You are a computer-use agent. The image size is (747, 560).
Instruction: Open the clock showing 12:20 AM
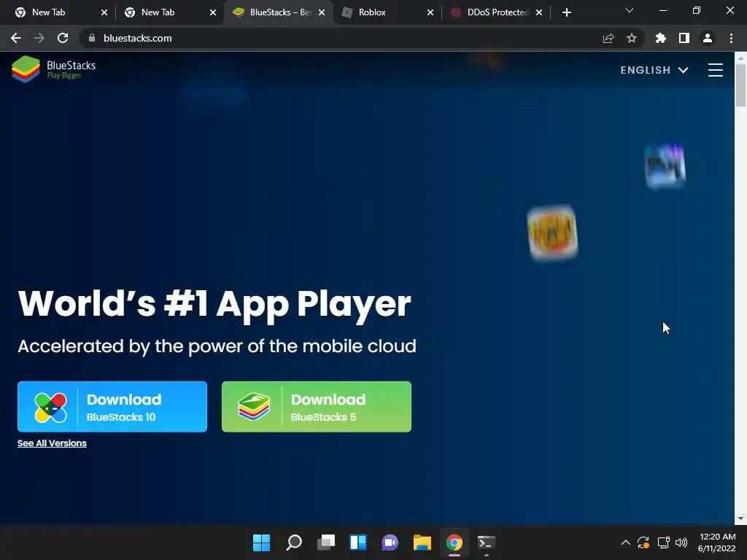click(717, 542)
